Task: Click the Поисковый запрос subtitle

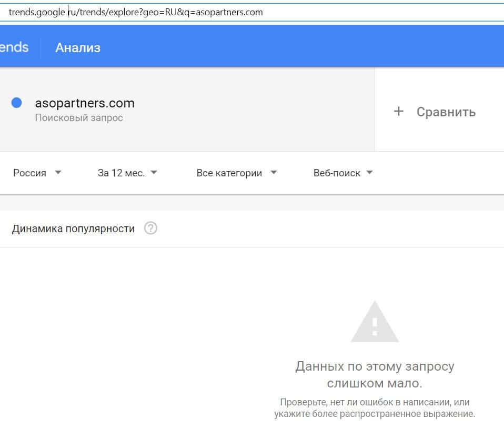Action: pyautogui.click(x=79, y=118)
